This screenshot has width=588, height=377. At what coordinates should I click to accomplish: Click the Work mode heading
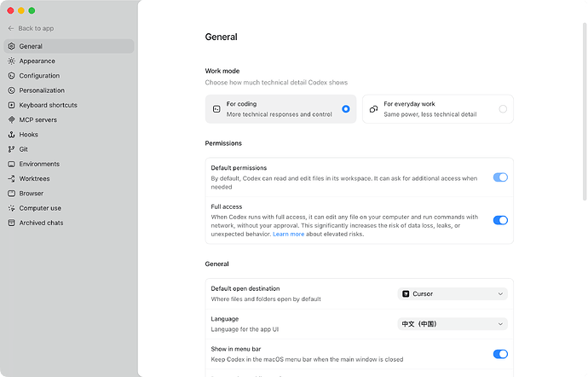[222, 71]
